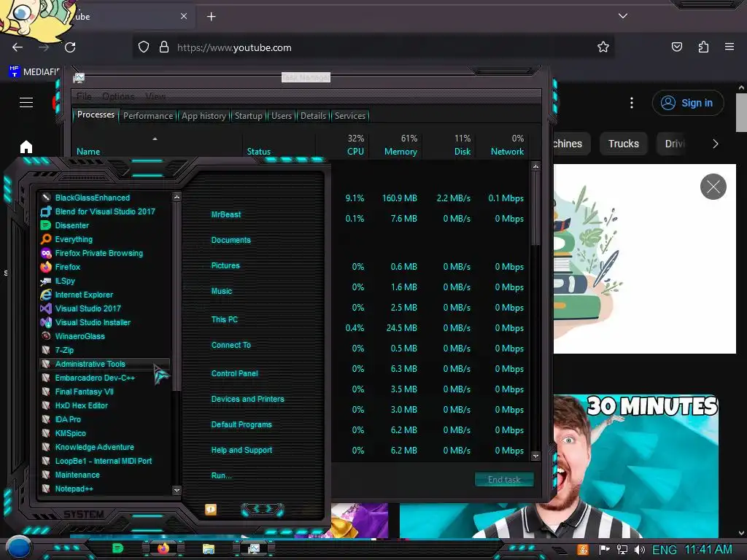Image resolution: width=747 pixels, height=560 pixels.
Task: Click End task button in Task Manager
Action: point(504,480)
